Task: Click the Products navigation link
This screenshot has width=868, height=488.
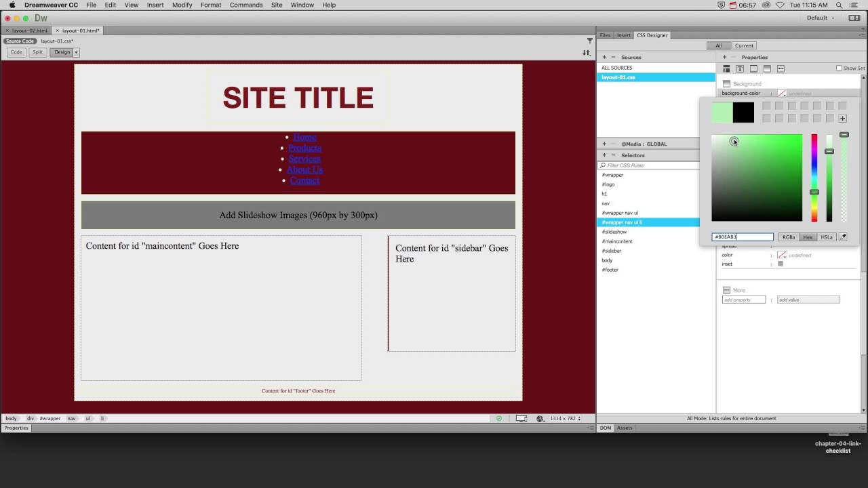Action: (x=304, y=148)
